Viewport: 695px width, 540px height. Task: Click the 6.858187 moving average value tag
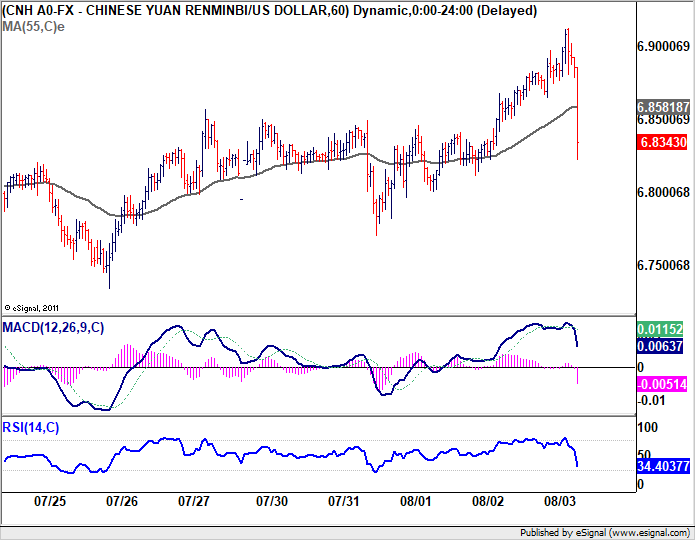663,107
